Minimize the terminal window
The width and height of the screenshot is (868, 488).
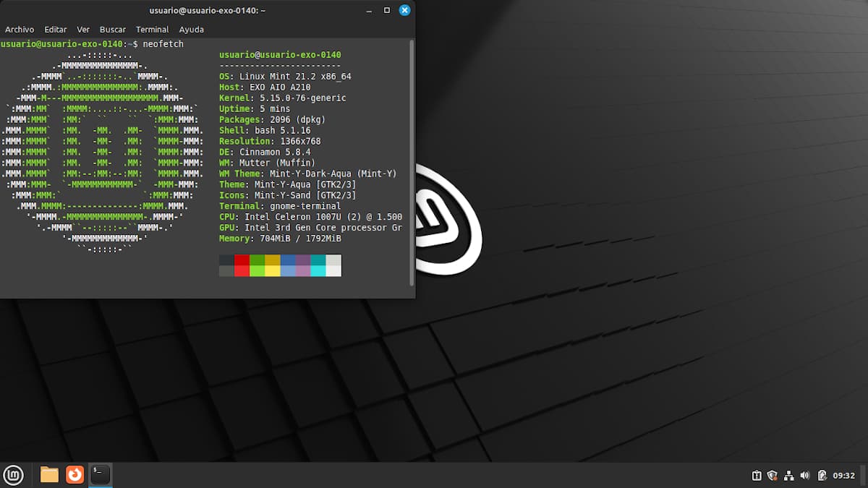[369, 10]
